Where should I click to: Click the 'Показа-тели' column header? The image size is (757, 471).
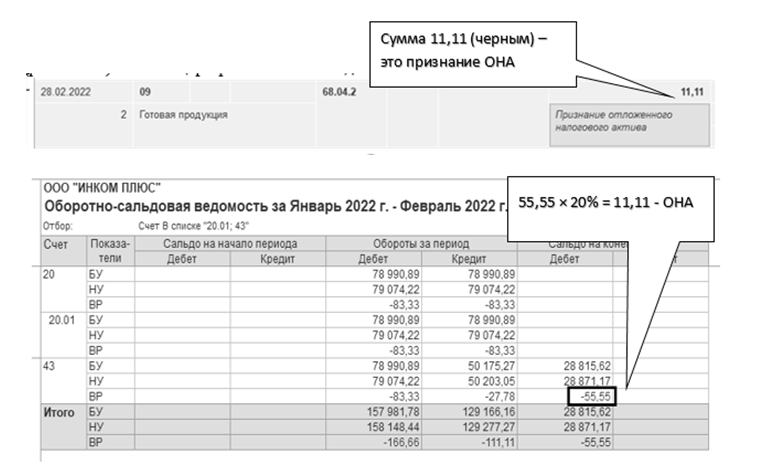(x=110, y=251)
